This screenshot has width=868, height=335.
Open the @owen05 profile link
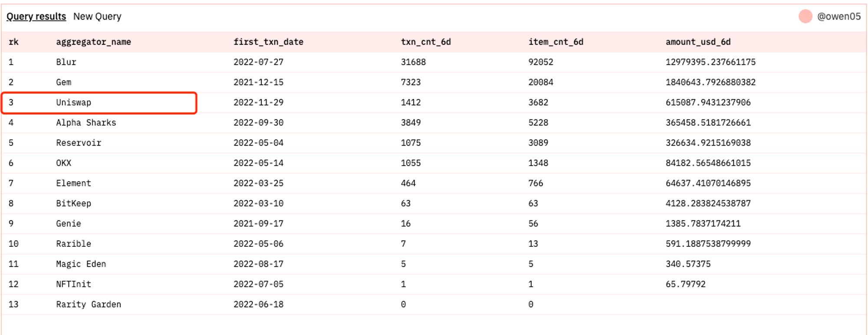pos(838,17)
